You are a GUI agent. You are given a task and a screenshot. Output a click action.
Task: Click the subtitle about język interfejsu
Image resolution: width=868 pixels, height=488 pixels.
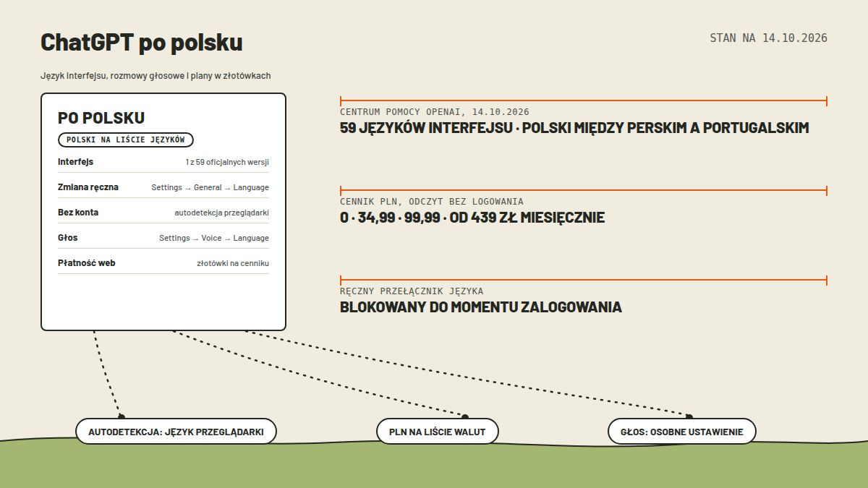click(156, 76)
